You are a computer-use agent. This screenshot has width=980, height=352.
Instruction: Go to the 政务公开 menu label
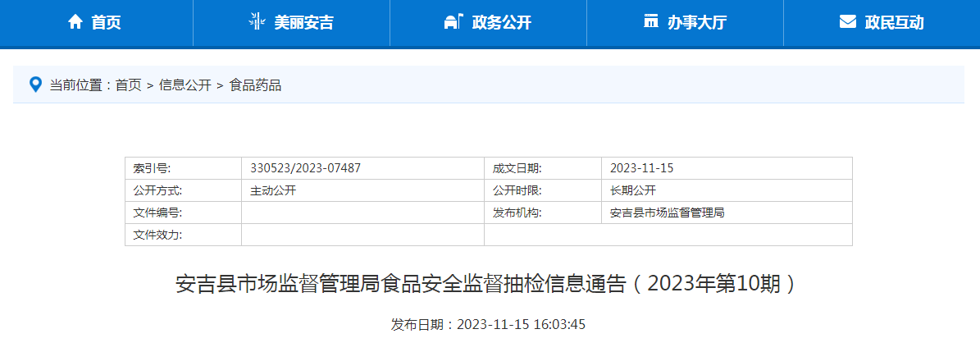coord(501,23)
